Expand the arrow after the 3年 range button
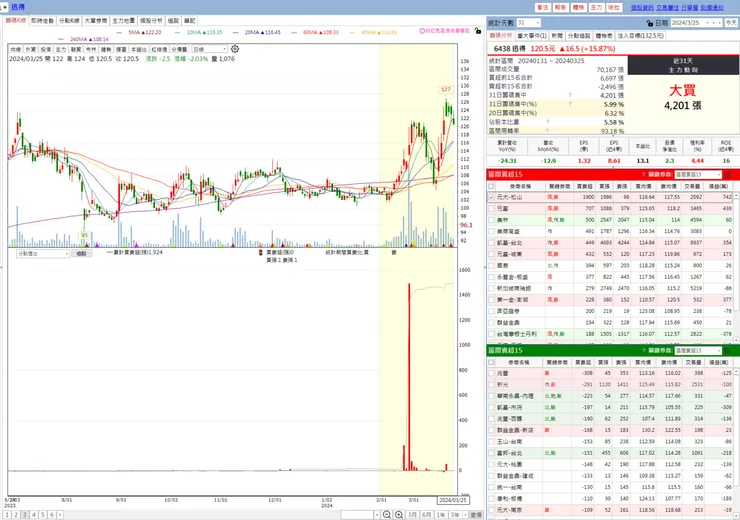 pos(465,515)
